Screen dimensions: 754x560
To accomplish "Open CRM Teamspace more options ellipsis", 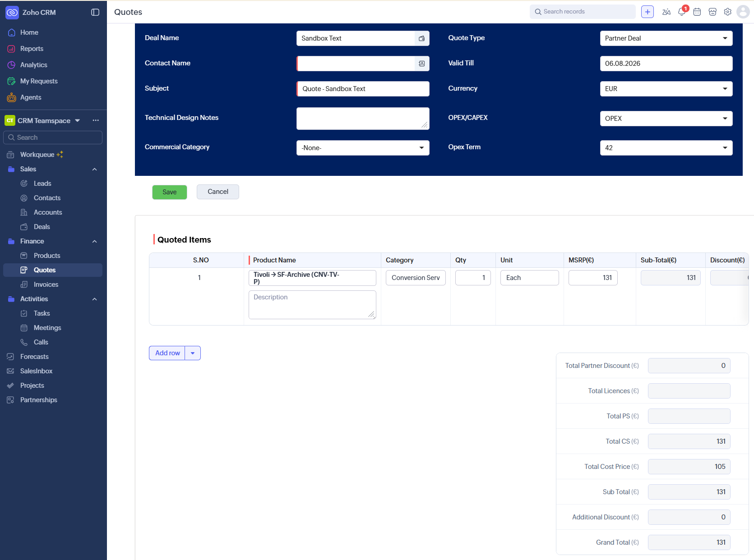I will (x=96, y=120).
